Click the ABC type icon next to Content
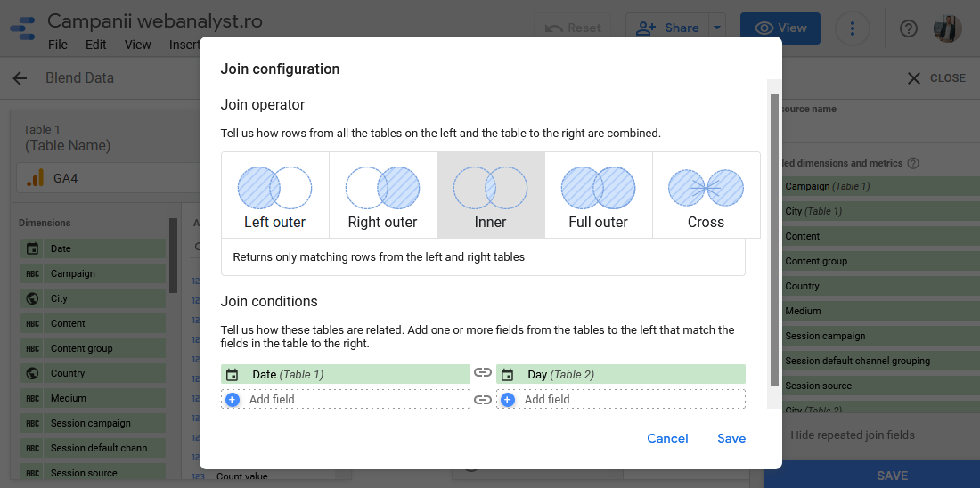The width and height of the screenshot is (980, 488). (32, 323)
